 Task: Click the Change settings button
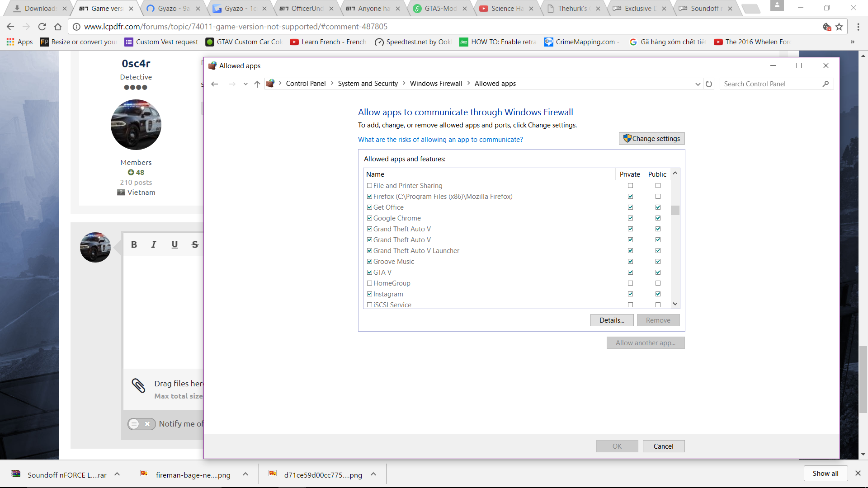651,139
